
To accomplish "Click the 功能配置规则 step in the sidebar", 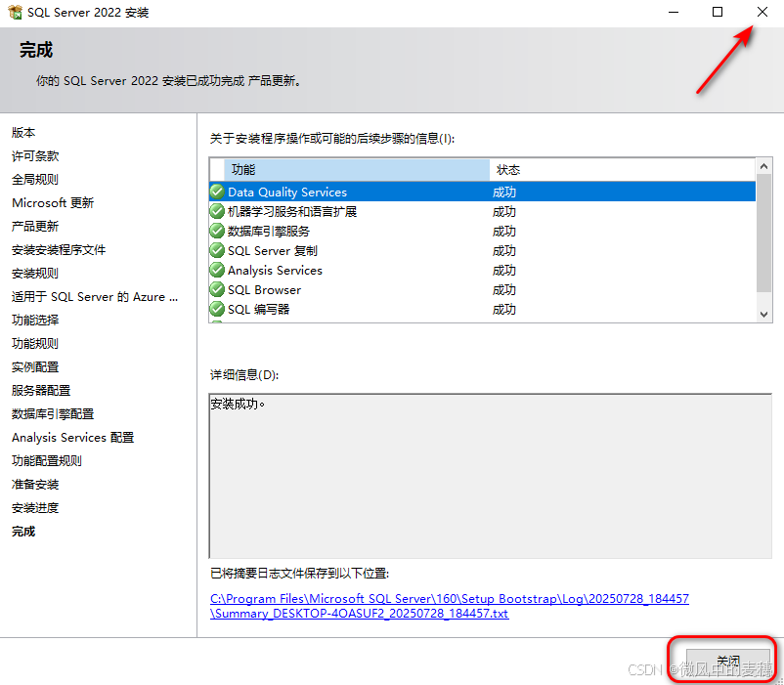I will pos(47,460).
